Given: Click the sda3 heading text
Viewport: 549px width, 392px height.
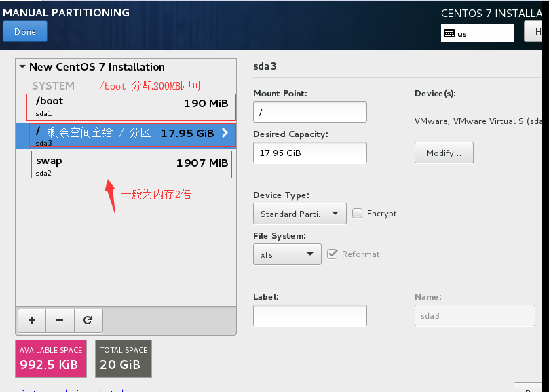Looking at the screenshot, I should [x=265, y=66].
